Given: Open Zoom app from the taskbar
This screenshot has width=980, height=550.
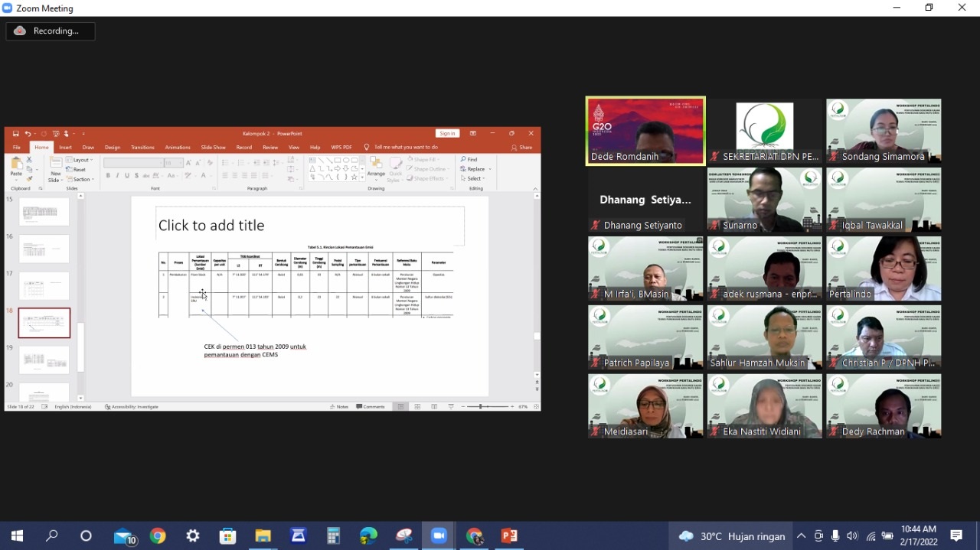Looking at the screenshot, I should click(439, 536).
